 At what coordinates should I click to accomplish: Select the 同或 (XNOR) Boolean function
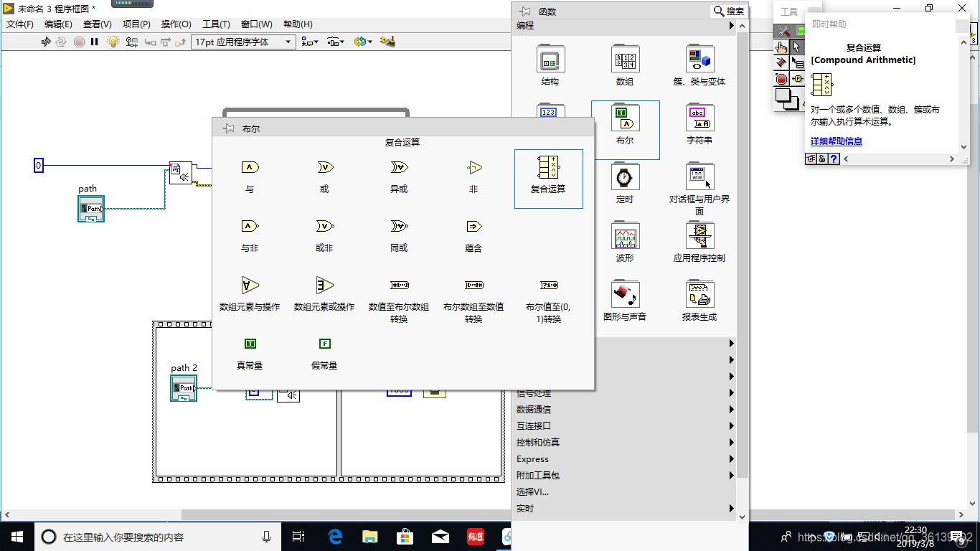coord(399,235)
